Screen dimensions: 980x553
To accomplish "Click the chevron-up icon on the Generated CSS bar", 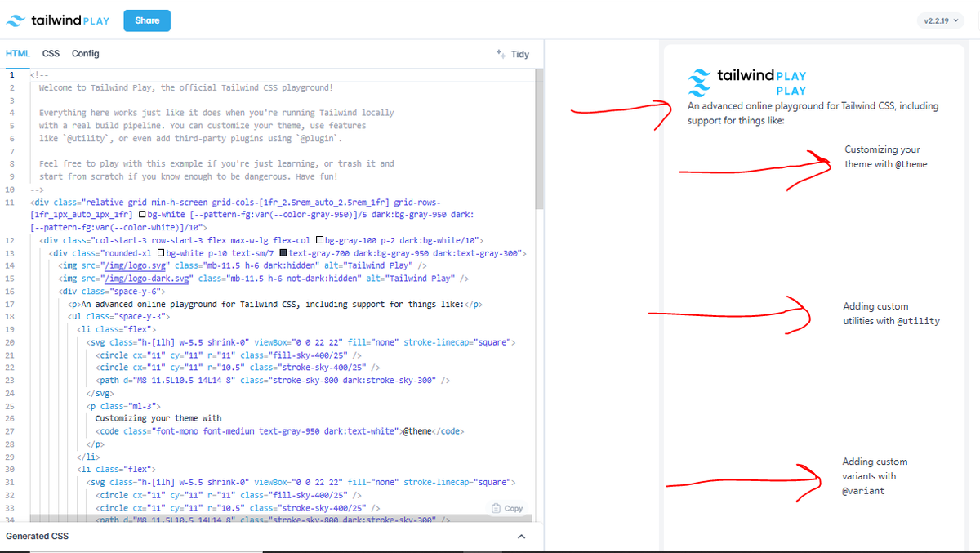I will [x=521, y=537].
